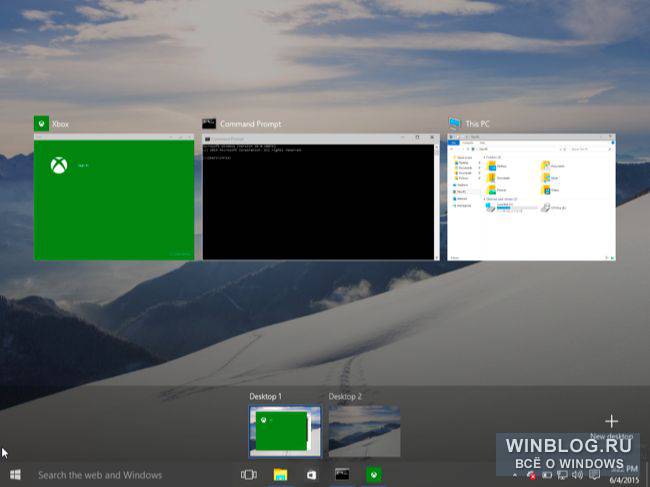This screenshot has height=487, width=650.
Task: Add a new desktop with the plus icon
Action: 611,422
